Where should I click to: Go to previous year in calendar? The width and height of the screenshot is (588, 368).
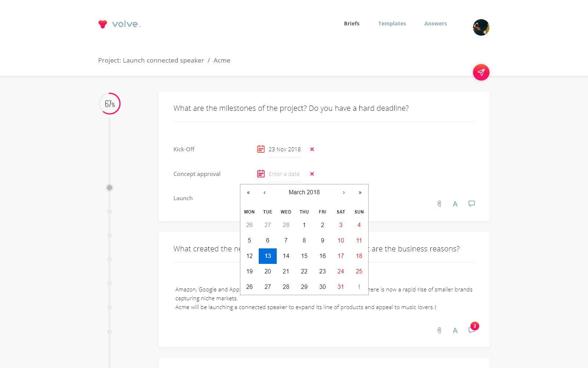(248, 192)
